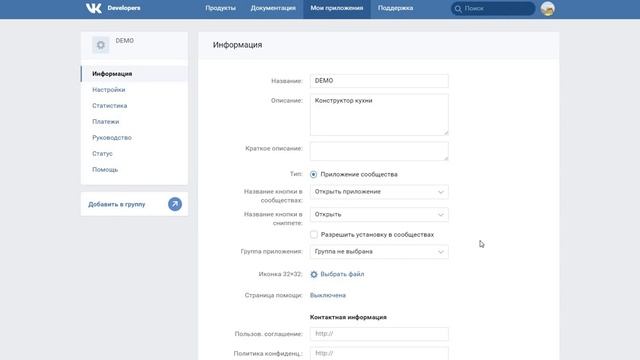Open the Developers home link
The image size is (640, 360).
point(124,8)
